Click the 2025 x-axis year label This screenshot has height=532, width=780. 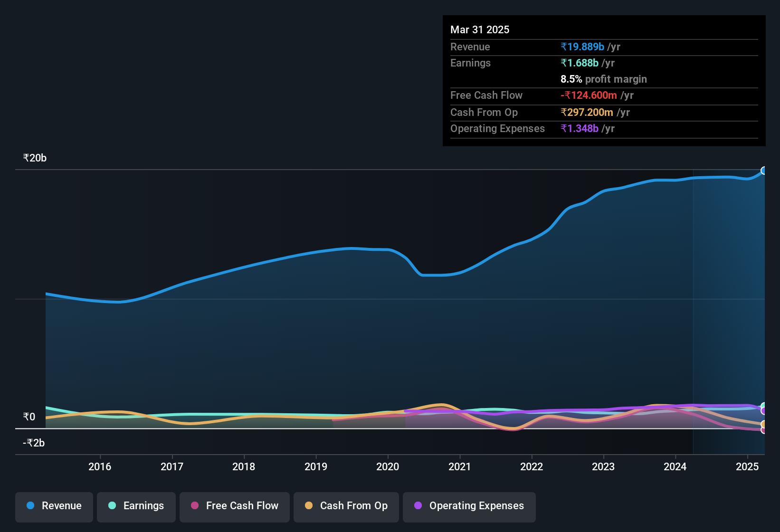click(747, 466)
